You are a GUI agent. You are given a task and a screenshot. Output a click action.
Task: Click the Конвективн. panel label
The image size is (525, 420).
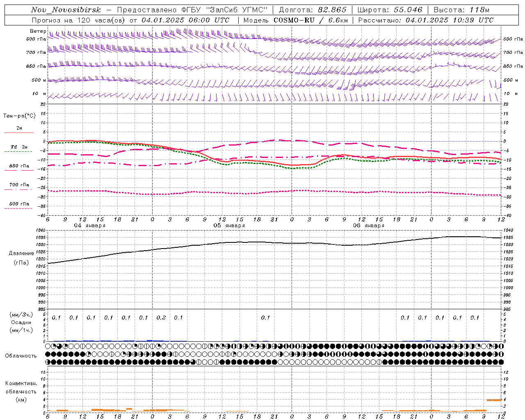click(21, 383)
